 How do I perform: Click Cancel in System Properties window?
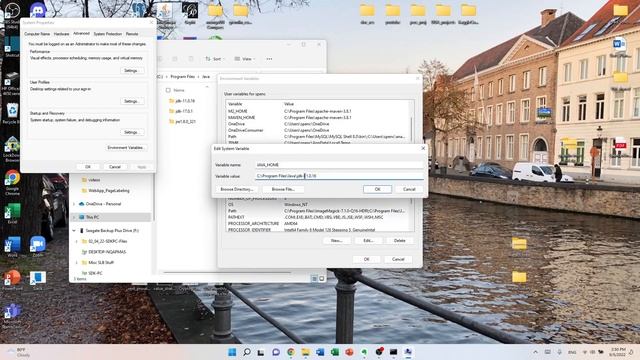click(115, 167)
